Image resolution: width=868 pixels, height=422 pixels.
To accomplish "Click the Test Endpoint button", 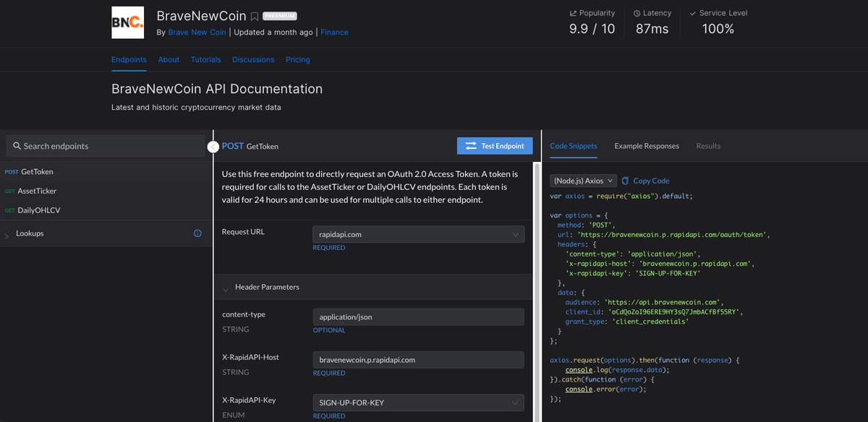I will [x=495, y=146].
